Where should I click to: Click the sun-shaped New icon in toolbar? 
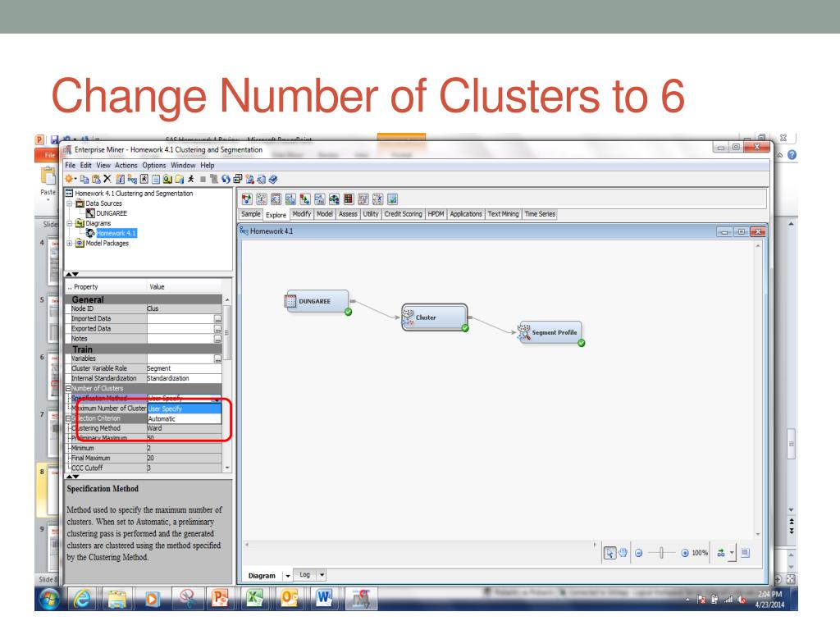[x=69, y=179]
